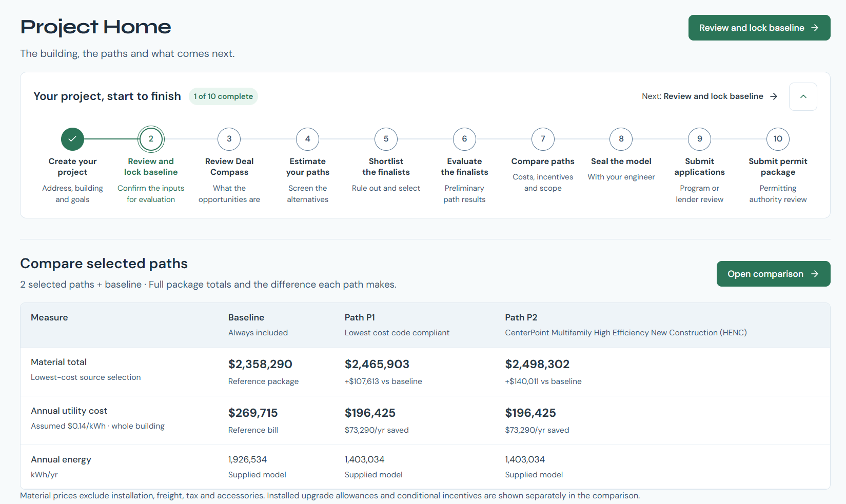Open the Shortlist the finalists step label
The width and height of the screenshot is (846, 504).
click(386, 167)
